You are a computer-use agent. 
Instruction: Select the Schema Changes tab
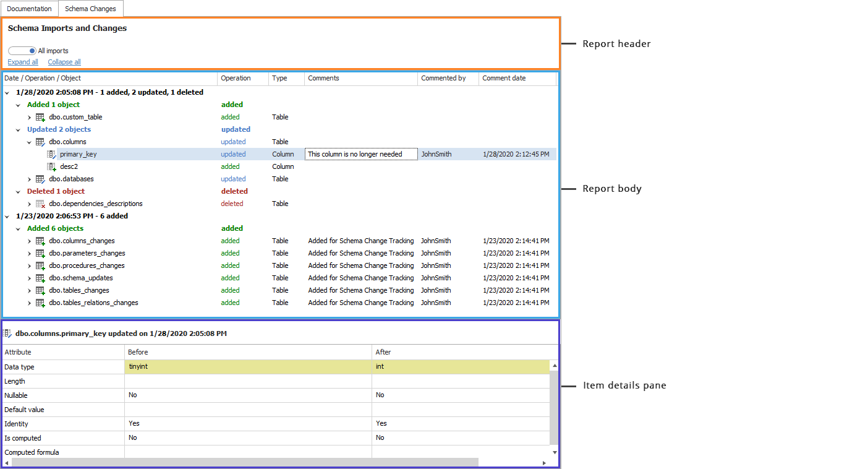[x=90, y=9]
